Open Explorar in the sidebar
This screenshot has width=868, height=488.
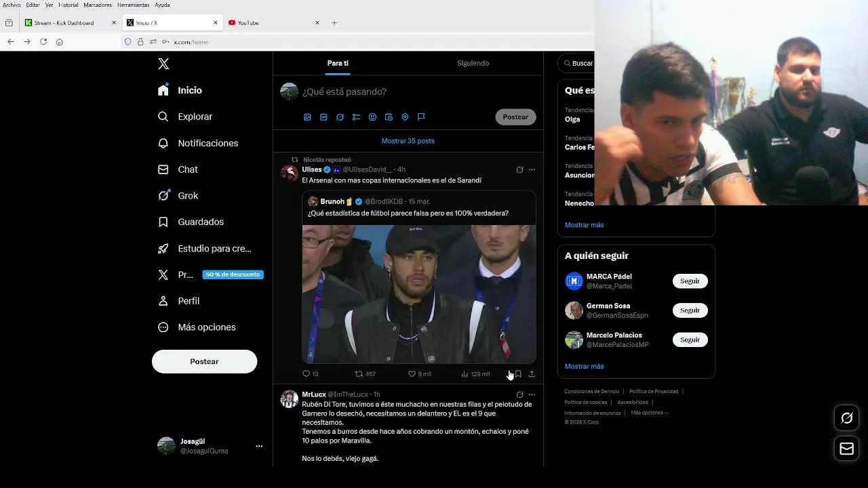[x=185, y=117]
